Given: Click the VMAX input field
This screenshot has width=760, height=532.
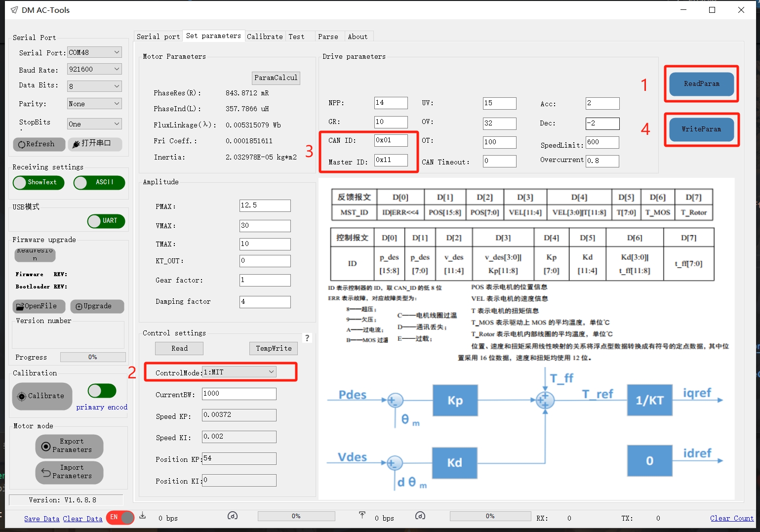Looking at the screenshot, I should [265, 226].
